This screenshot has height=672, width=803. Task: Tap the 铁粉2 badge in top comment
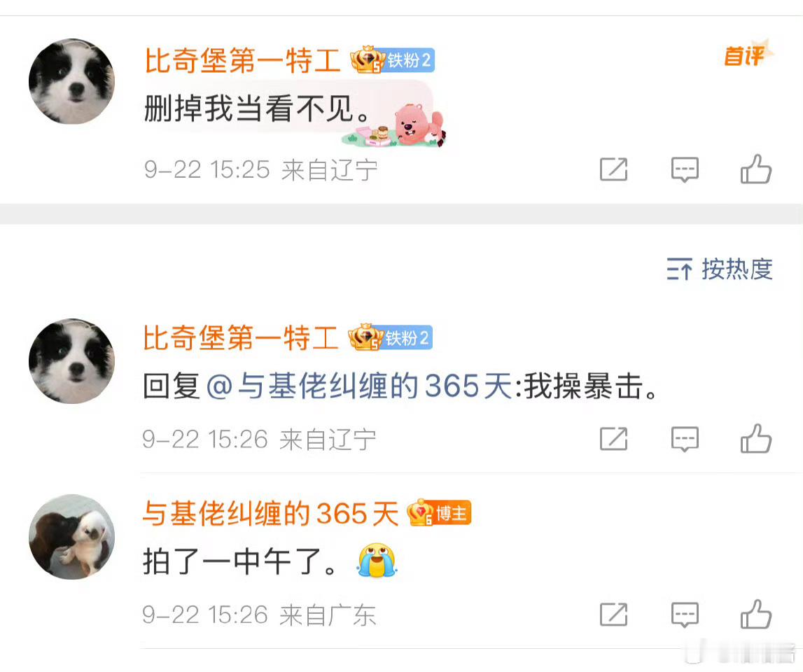tap(393, 60)
